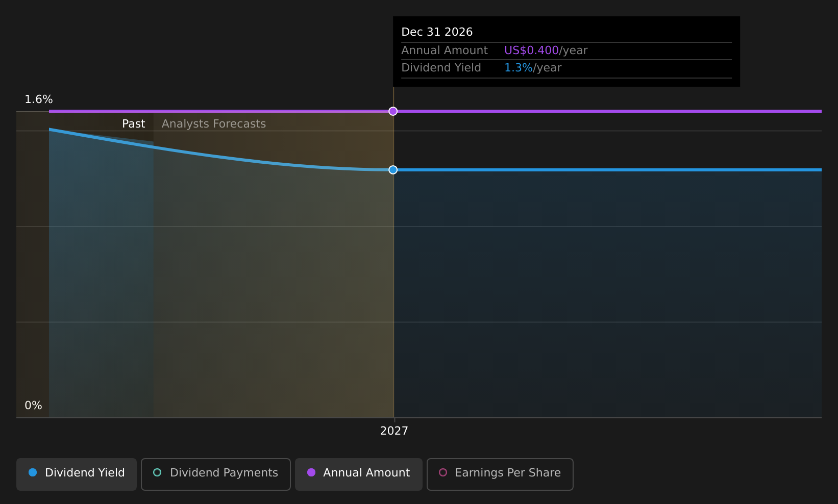
Task: Click the 1.3% dividend yield value
Action: tap(519, 68)
